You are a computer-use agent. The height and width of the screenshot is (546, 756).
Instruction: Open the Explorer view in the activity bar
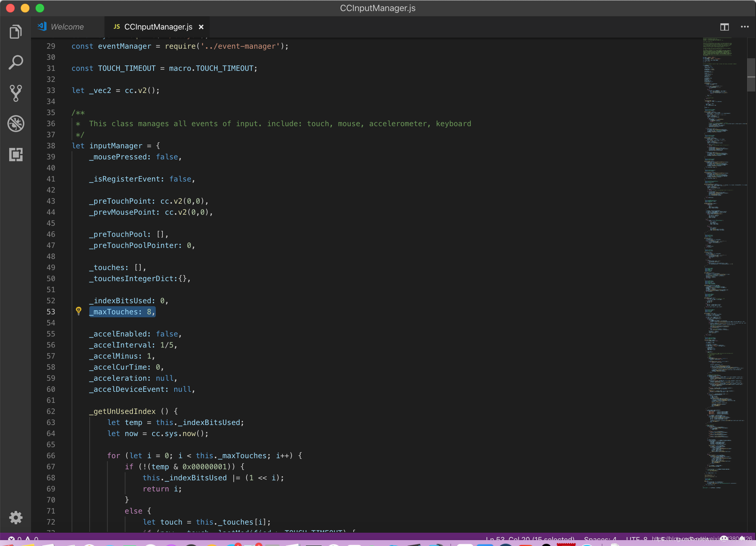pos(16,32)
